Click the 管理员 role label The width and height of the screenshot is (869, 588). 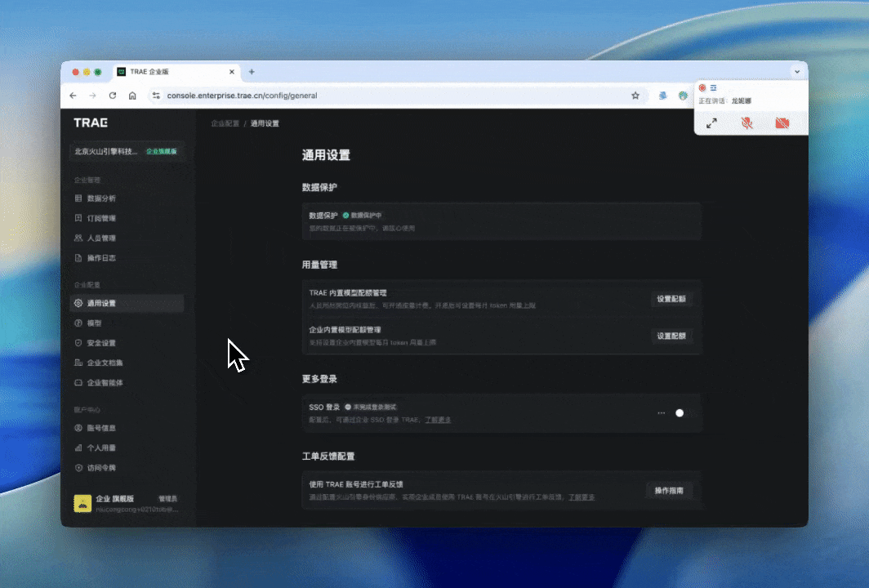[x=168, y=499]
